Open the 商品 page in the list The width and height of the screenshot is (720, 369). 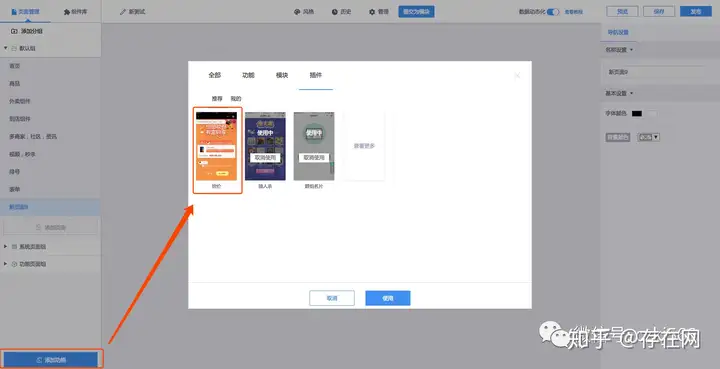tap(51, 84)
